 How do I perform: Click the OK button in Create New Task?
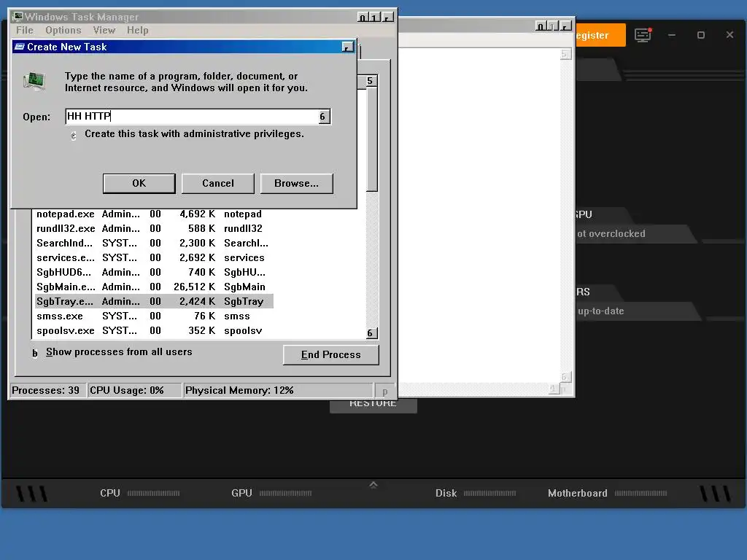[139, 183]
